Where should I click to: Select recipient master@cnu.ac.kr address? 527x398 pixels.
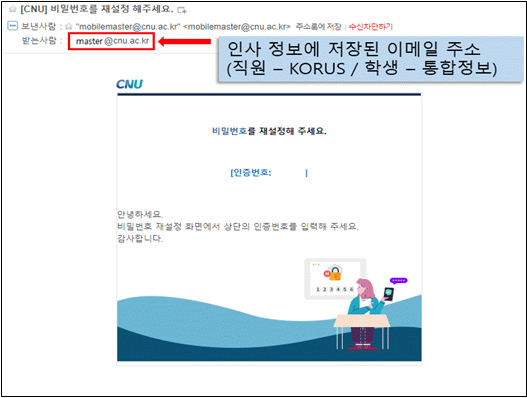112,41
